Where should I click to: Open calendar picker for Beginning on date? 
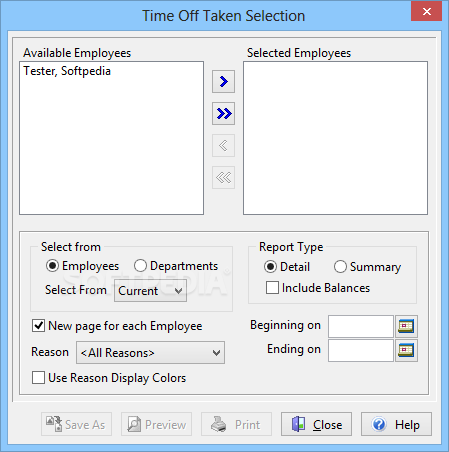coord(406,326)
